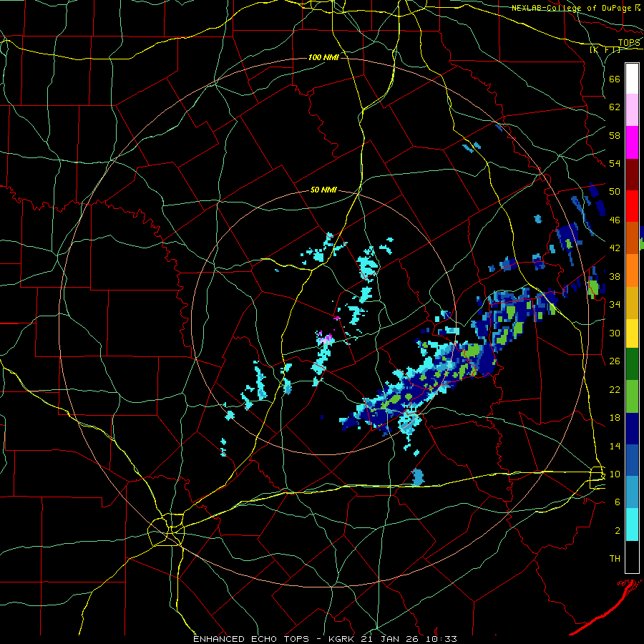The height and width of the screenshot is (644, 644).
Task: Click the black TH legend block
Action: click(x=632, y=557)
